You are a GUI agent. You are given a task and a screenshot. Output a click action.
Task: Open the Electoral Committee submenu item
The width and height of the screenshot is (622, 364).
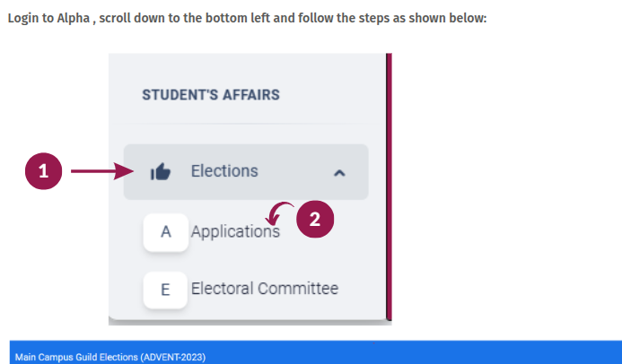264,289
